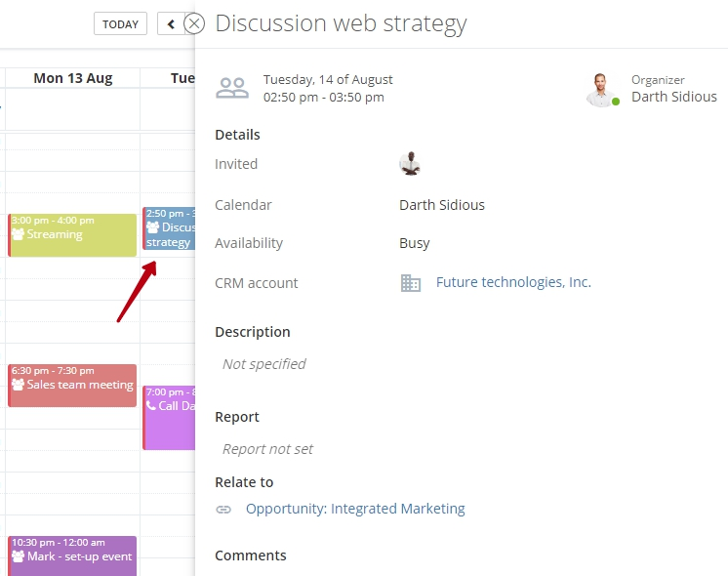Open the Streaming event on Monday
This screenshot has width=728, height=576.
coord(73,235)
